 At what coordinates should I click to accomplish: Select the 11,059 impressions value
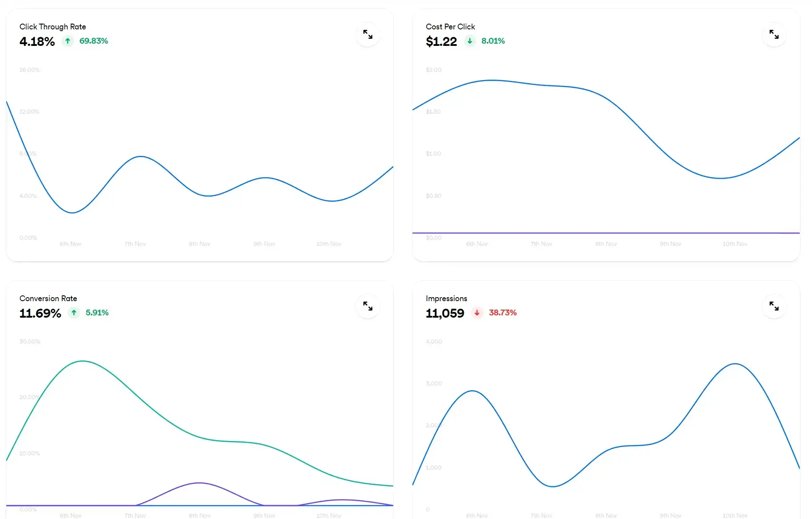[x=445, y=313]
